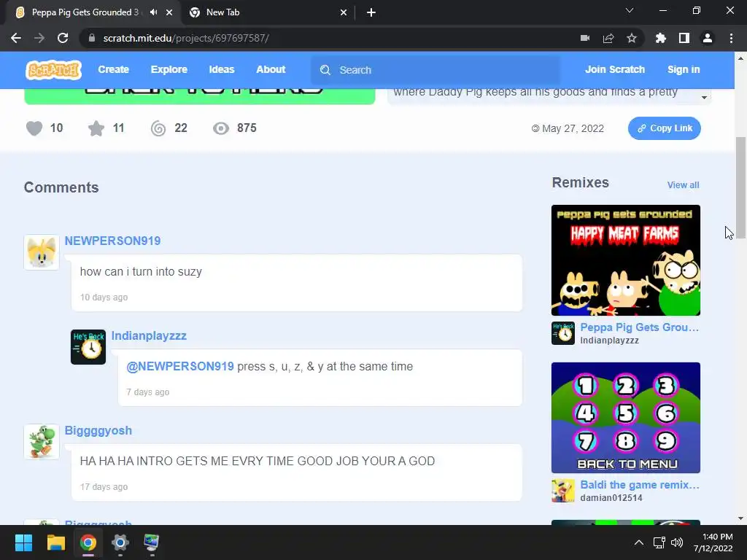Open Peppa Pig Gets Grou... remix title
The image size is (747, 560).
639,327
